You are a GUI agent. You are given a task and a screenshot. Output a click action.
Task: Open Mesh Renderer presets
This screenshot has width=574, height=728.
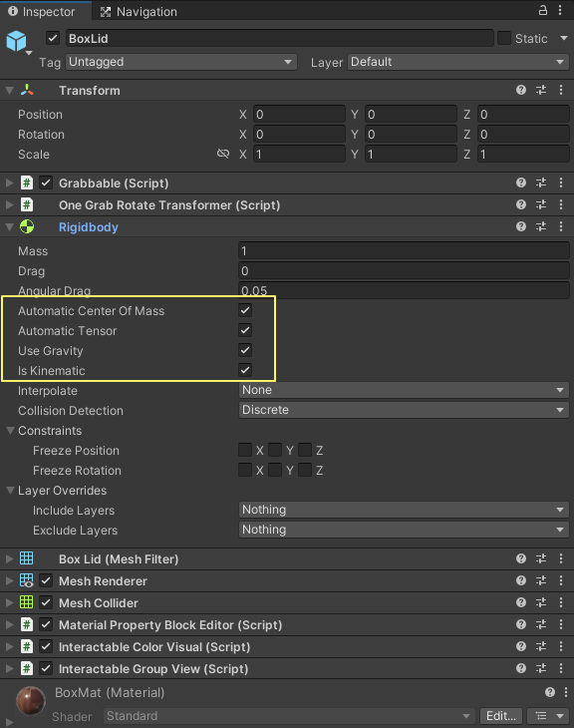pos(541,580)
